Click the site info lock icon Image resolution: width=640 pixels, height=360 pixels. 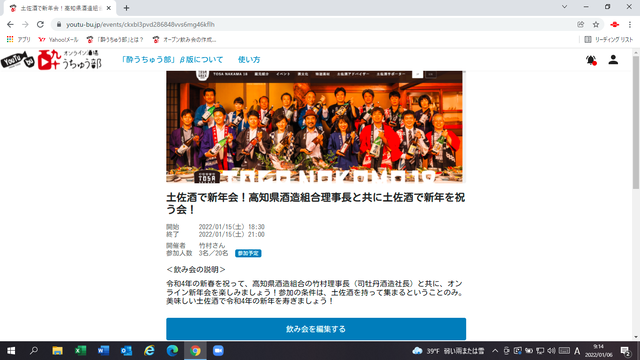click(59, 24)
